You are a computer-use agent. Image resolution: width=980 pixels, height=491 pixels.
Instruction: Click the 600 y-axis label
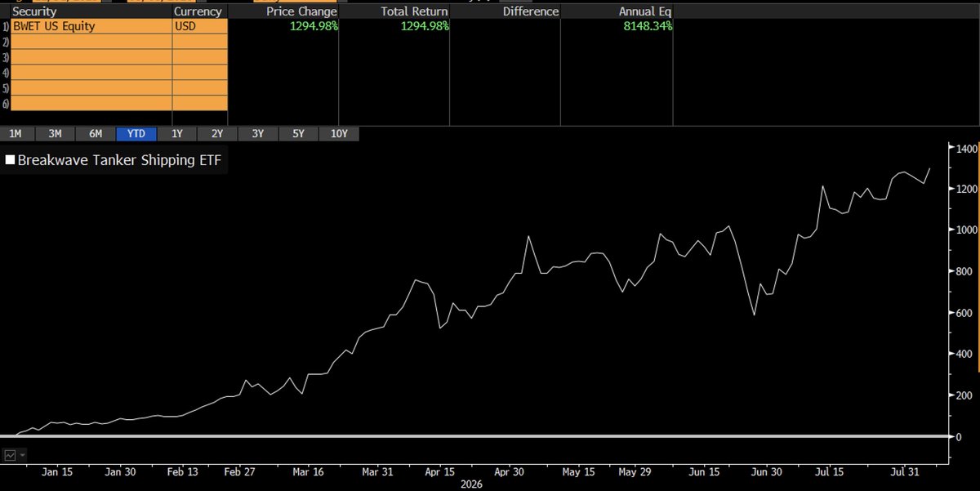(x=964, y=313)
